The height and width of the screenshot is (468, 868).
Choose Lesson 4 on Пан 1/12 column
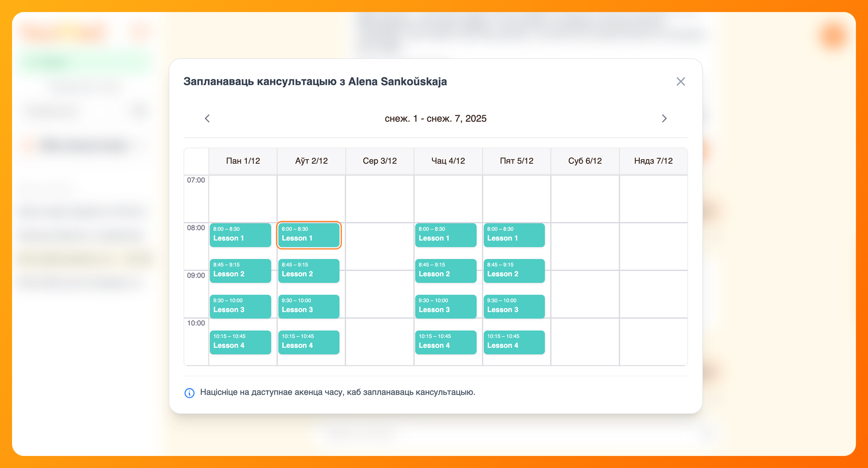240,342
